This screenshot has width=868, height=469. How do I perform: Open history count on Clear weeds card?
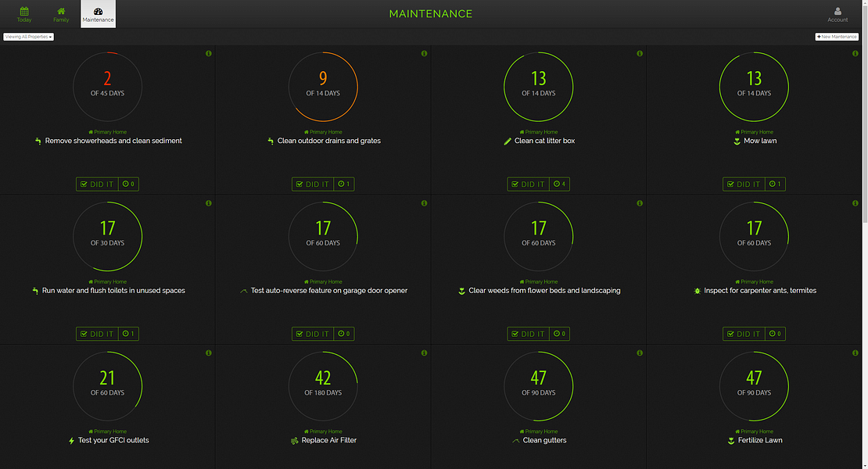click(x=560, y=334)
